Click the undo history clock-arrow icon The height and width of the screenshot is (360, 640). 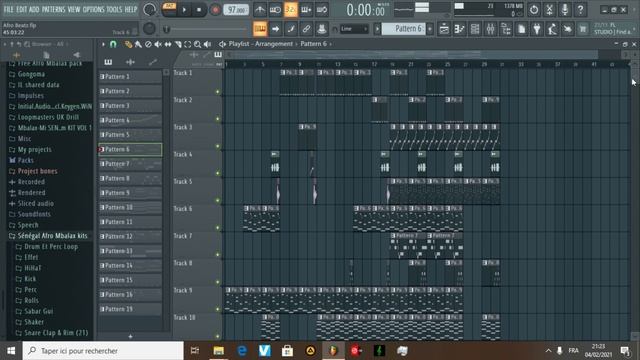click(534, 9)
